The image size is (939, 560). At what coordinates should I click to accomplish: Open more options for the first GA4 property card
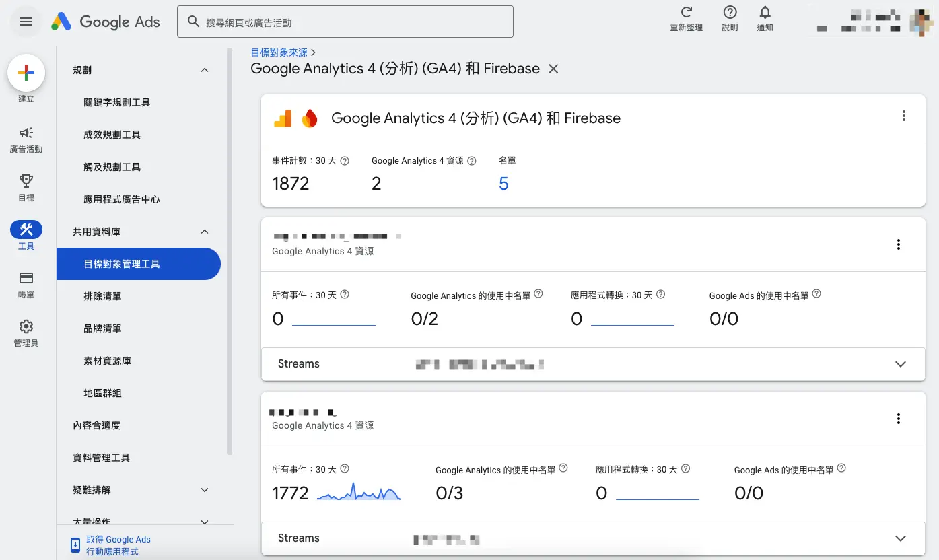pyautogui.click(x=899, y=244)
